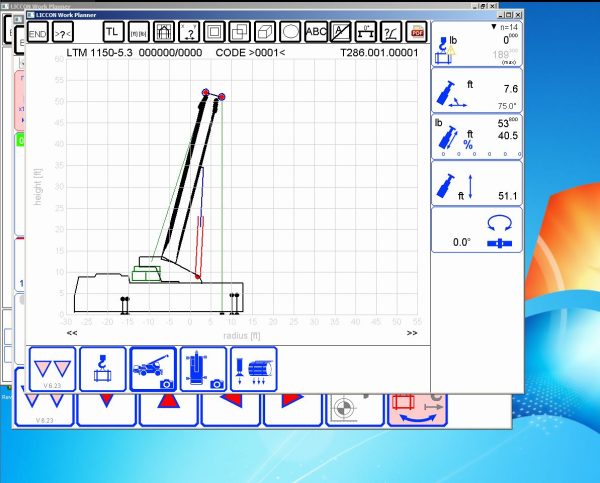Image resolution: width=600 pixels, height=483 pixels.
Task: Click the LTM 1150-5.3 crane model text
Action: pyautogui.click(x=99, y=53)
